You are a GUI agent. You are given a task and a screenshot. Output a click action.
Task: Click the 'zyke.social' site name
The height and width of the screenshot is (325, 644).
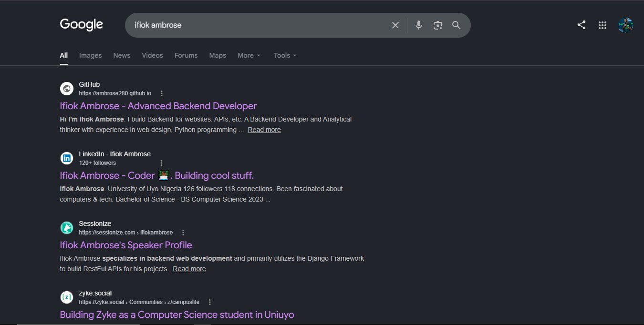click(x=95, y=293)
